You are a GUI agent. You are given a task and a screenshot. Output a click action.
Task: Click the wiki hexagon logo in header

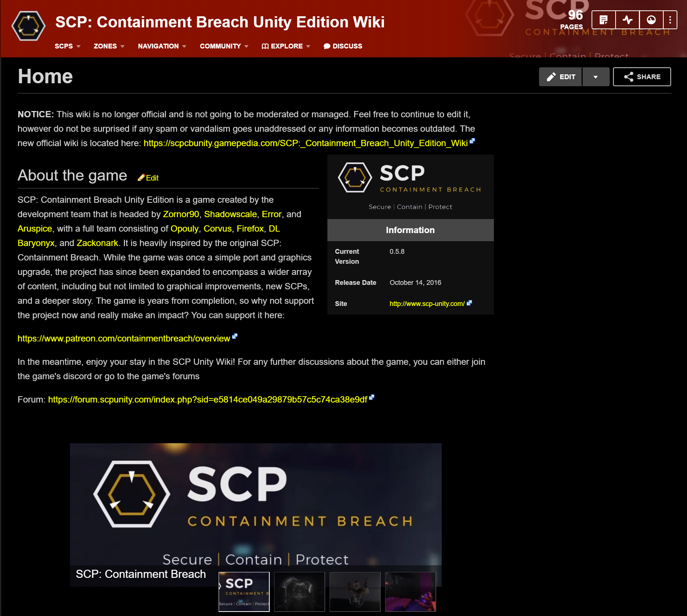(28, 26)
